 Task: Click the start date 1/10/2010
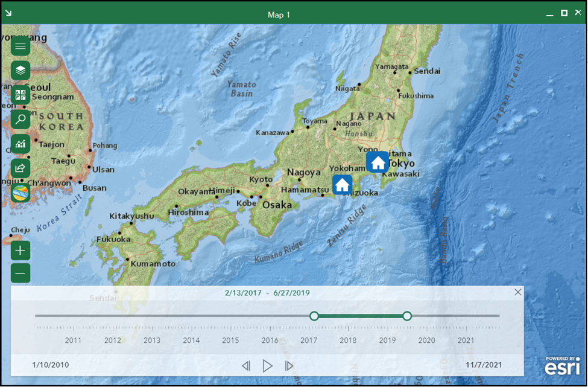pyautogui.click(x=51, y=365)
